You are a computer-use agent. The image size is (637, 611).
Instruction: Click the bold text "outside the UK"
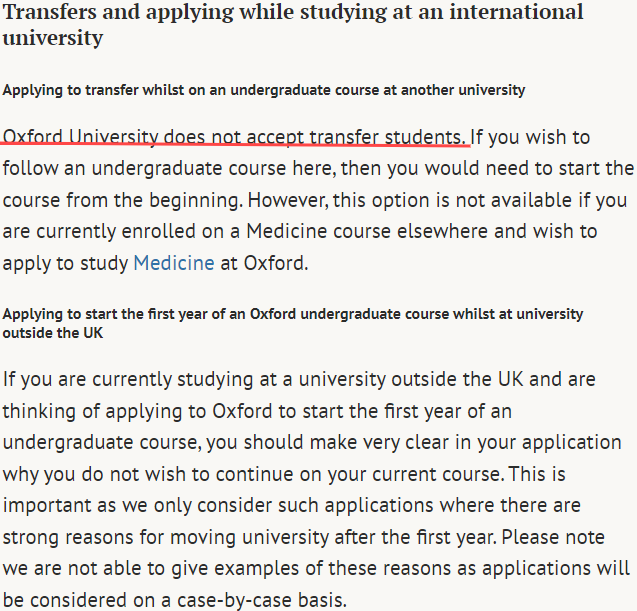(53, 333)
